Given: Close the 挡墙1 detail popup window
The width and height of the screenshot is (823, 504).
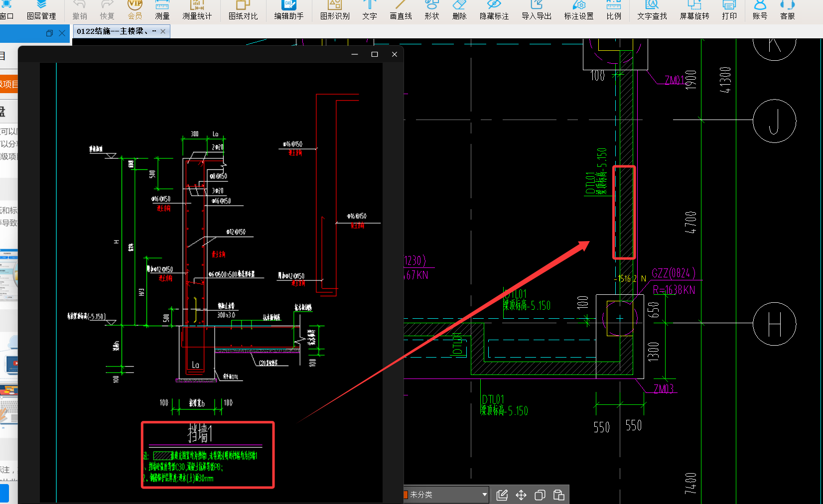Looking at the screenshot, I should [x=395, y=54].
